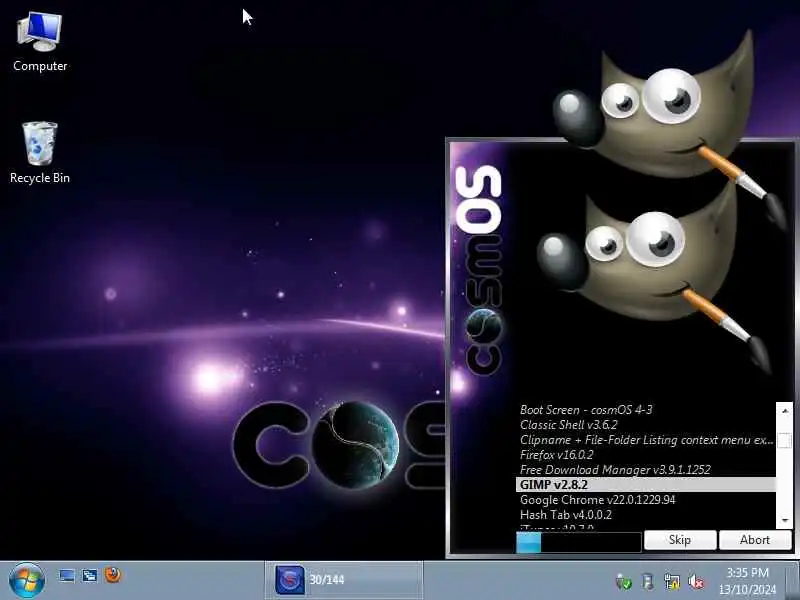Open the Windows Start orb

coord(27,580)
